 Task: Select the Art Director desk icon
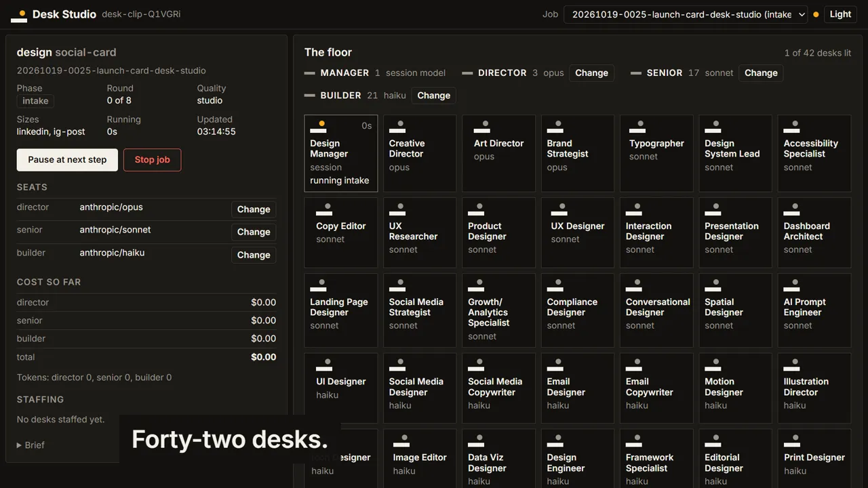tap(482, 127)
